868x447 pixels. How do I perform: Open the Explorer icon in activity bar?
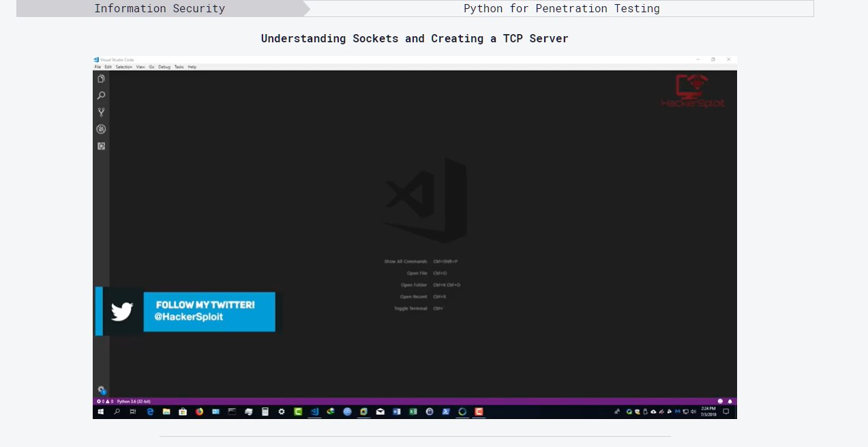(x=101, y=78)
